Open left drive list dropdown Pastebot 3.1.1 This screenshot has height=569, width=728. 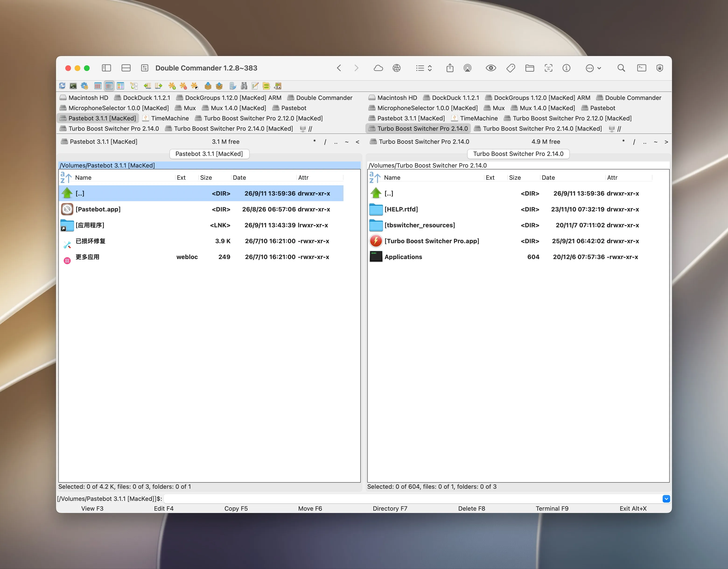[x=99, y=142]
